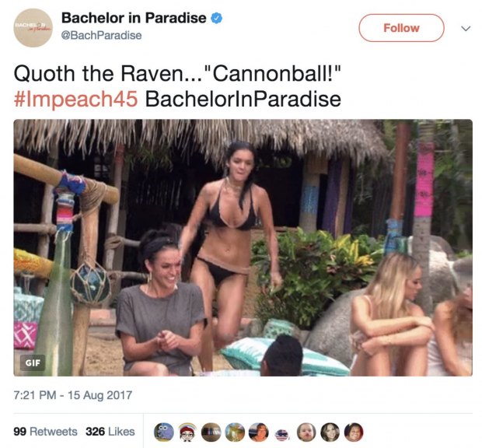
Task: View the 99 Retweets list
Action: pyautogui.click(x=45, y=432)
